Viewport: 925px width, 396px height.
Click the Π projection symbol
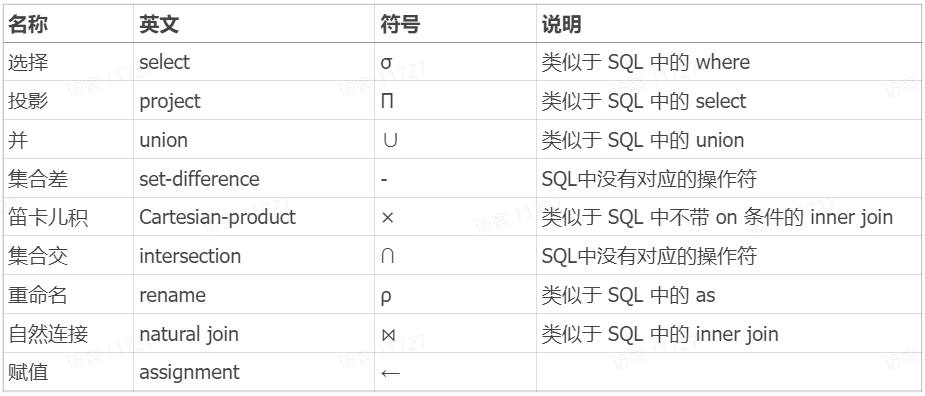click(388, 102)
